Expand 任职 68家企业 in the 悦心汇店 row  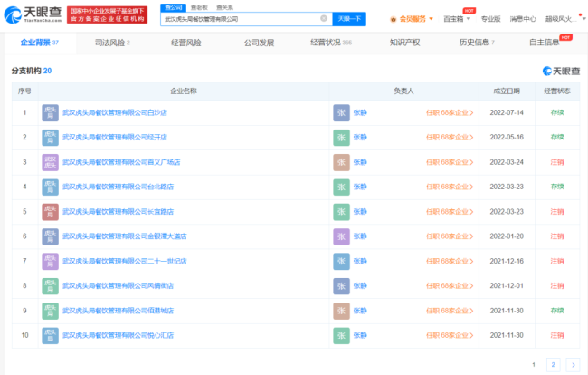click(450, 335)
